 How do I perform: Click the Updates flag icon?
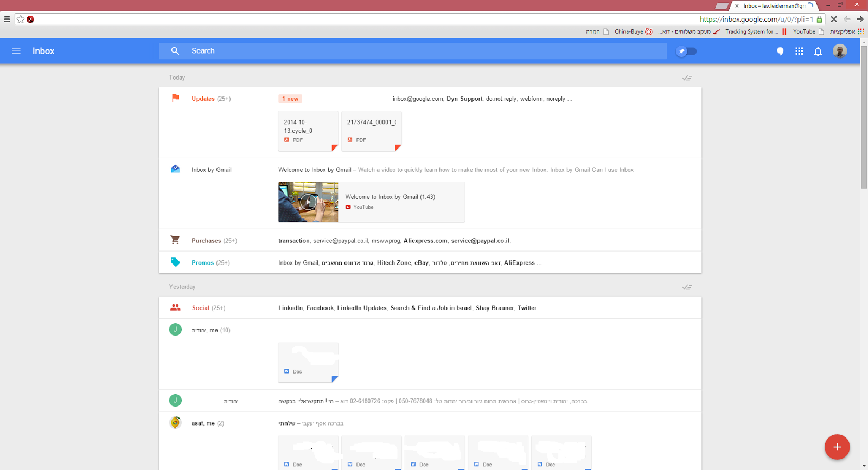point(175,98)
